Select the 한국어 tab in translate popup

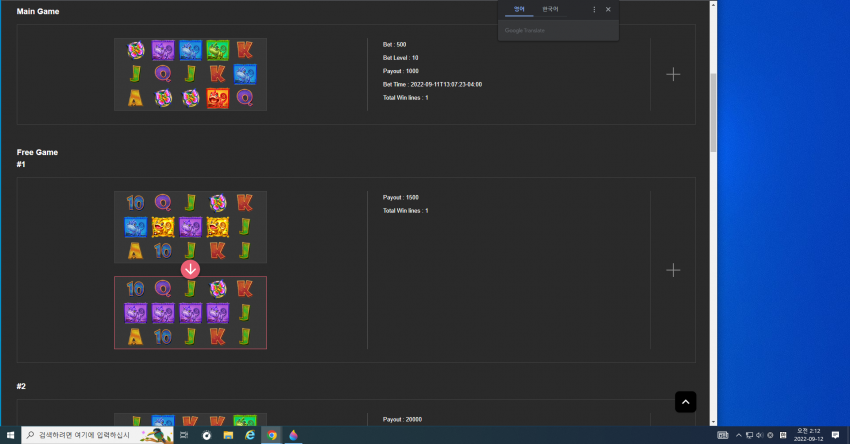550,9
